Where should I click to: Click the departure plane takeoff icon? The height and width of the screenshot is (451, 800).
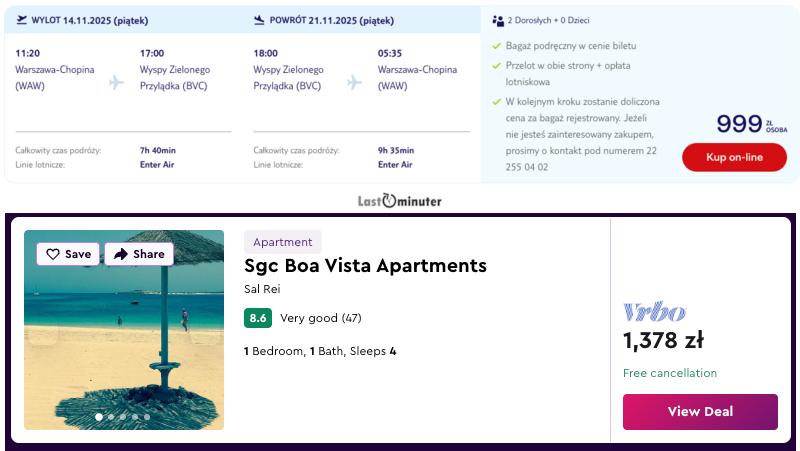pos(22,19)
